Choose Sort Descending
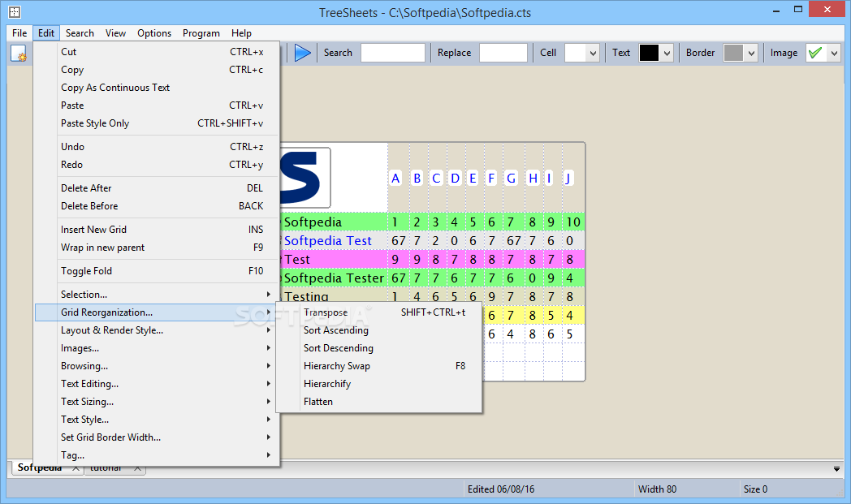 [379, 347]
